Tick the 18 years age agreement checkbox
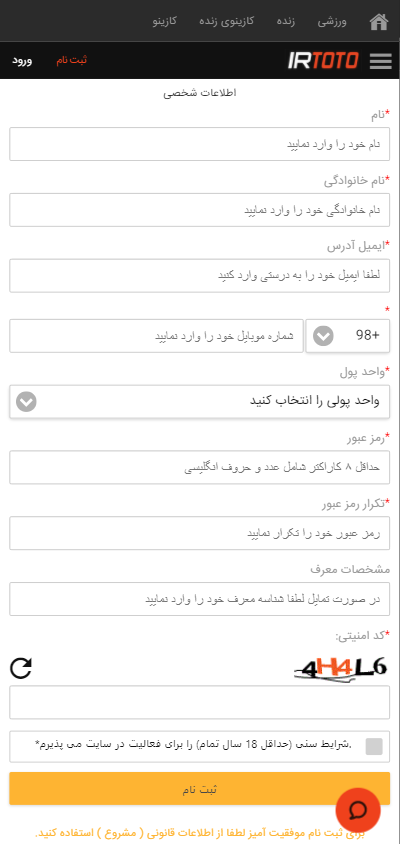 pyautogui.click(x=374, y=746)
